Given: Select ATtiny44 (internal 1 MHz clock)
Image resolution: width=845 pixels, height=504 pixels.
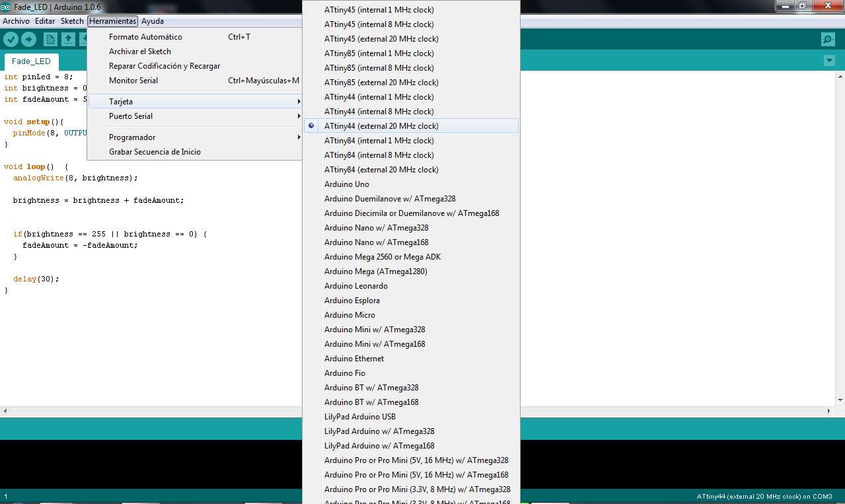Looking at the screenshot, I should click(411, 97).
